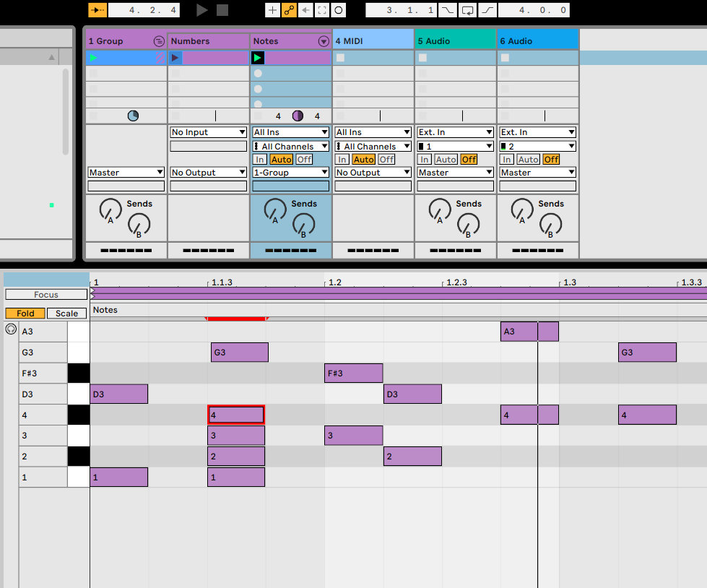
Task: Click the stop button in 6 Audio first slot
Action: click(505, 58)
